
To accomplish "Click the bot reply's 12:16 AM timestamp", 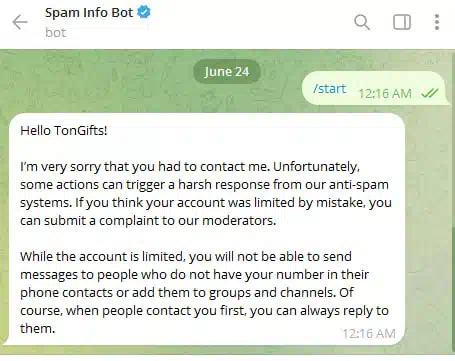I will tap(369, 333).
